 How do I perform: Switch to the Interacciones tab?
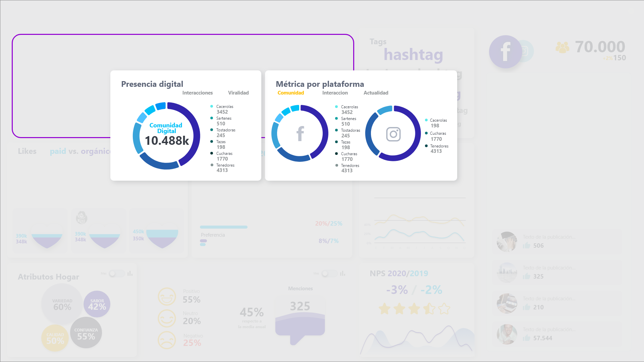(198, 93)
